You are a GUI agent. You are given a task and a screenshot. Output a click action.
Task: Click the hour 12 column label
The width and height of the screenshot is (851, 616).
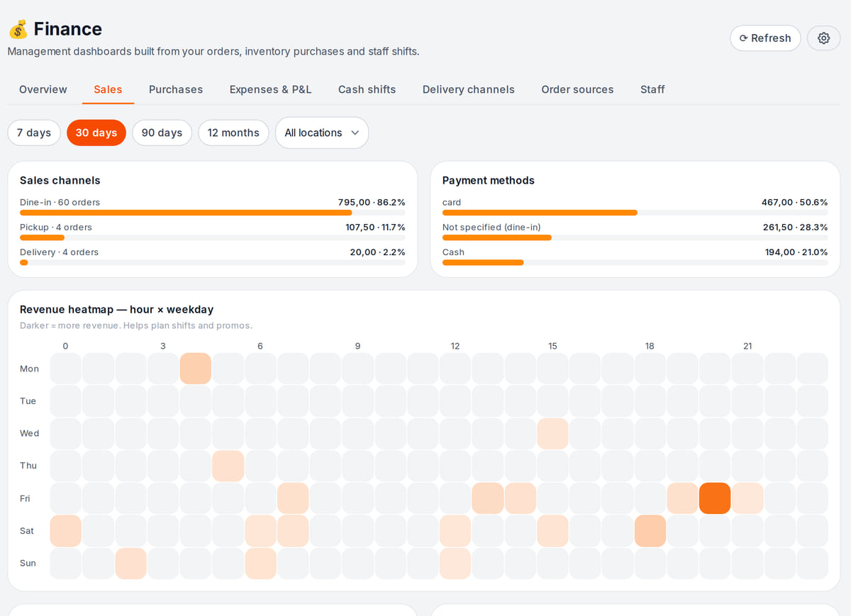click(x=455, y=346)
